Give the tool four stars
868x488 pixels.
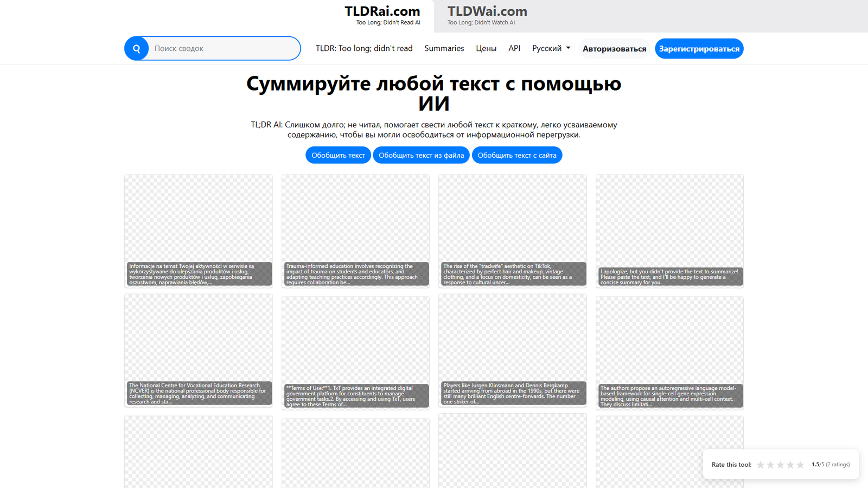point(790,465)
